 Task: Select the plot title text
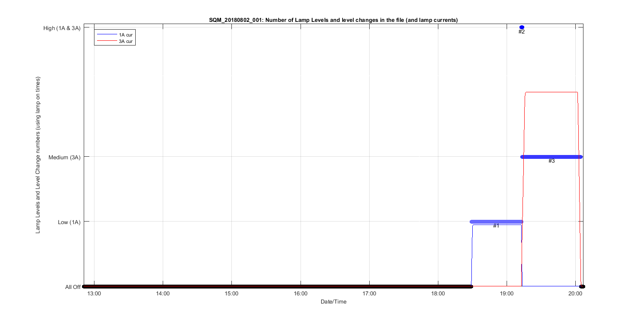(333, 20)
